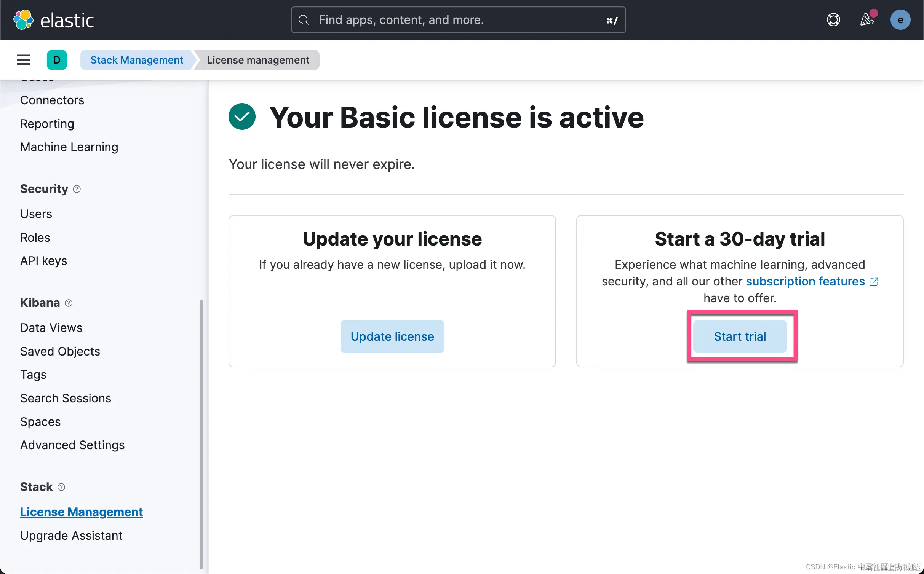The image size is (924, 574).
Task: Open Upgrade Assistant in sidebar
Action: point(71,536)
